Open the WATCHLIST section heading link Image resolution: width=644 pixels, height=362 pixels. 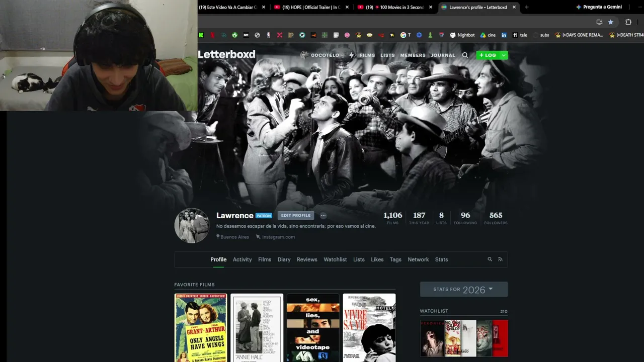click(x=434, y=311)
